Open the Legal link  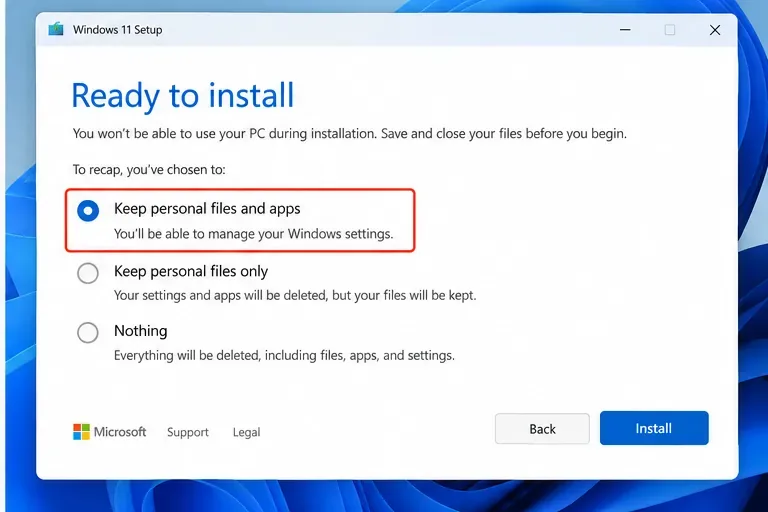[246, 432]
